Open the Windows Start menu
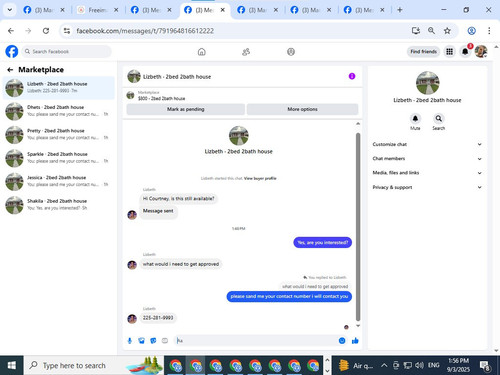Image resolution: width=500 pixels, height=375 pixels. coord(12,366)
